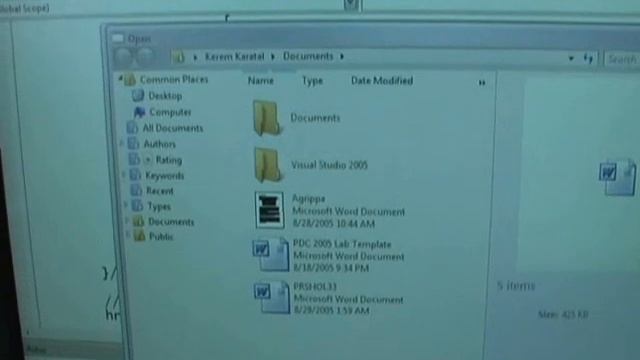Image resolution: width=640 pixels, height=360 pixels.
Task: Click the Refresh button beside address bar
Action: point(588,58)
